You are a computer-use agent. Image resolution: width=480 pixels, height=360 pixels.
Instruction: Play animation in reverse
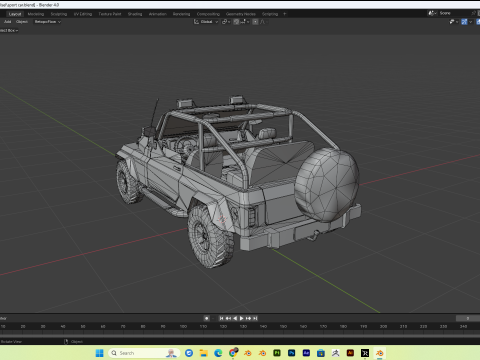(x=235, y=318)
